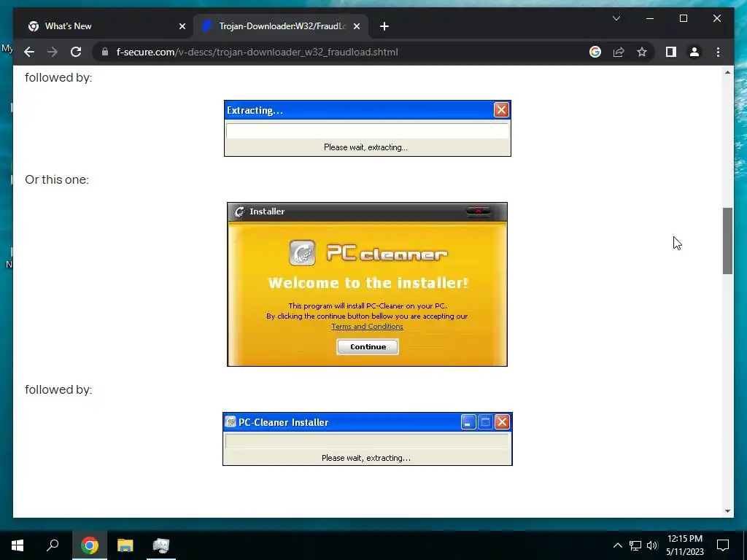The height and width of the screenshot is (560, 747).
Task: Open Chrome three-dot menu
Action: [x=718, y=52]
